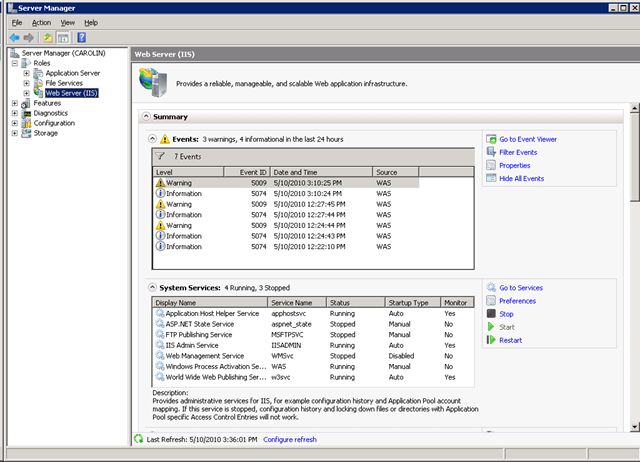Click the events filter funnel icon
The image size is (640, 462).
(160, 156)
